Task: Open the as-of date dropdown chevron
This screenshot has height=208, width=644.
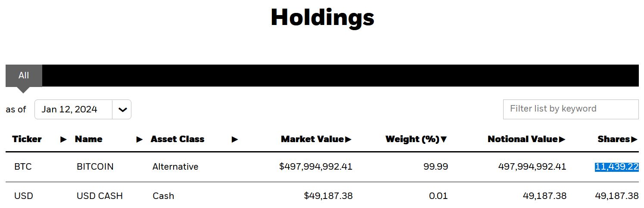Action: (x=122, y=110)
